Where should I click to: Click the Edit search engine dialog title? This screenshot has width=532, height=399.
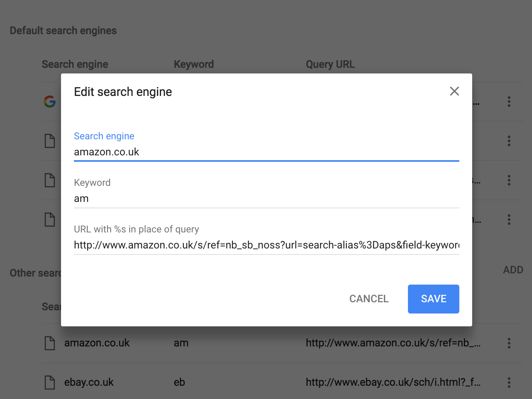coord(123,92)
